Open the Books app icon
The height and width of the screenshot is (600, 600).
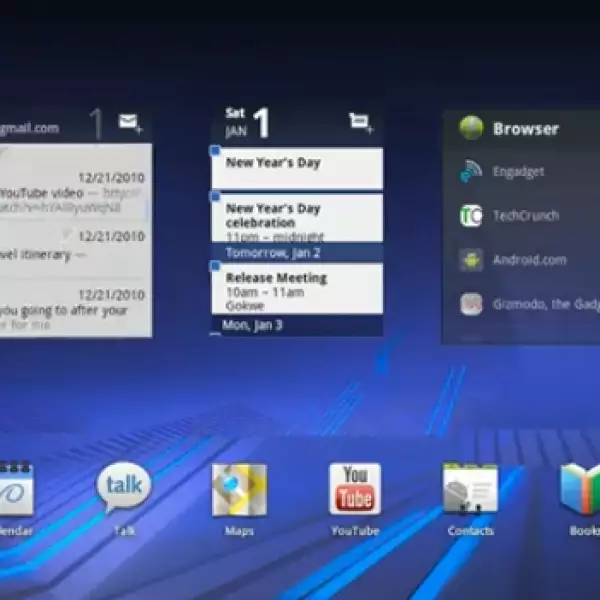pyautogui.click(x=580, y=488)
